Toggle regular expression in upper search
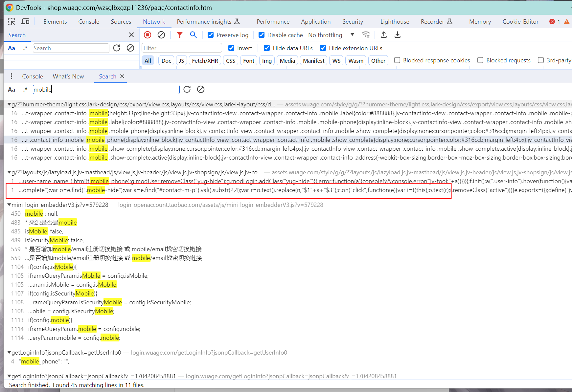This screenshot has height=392, width=572. point(25,48)
